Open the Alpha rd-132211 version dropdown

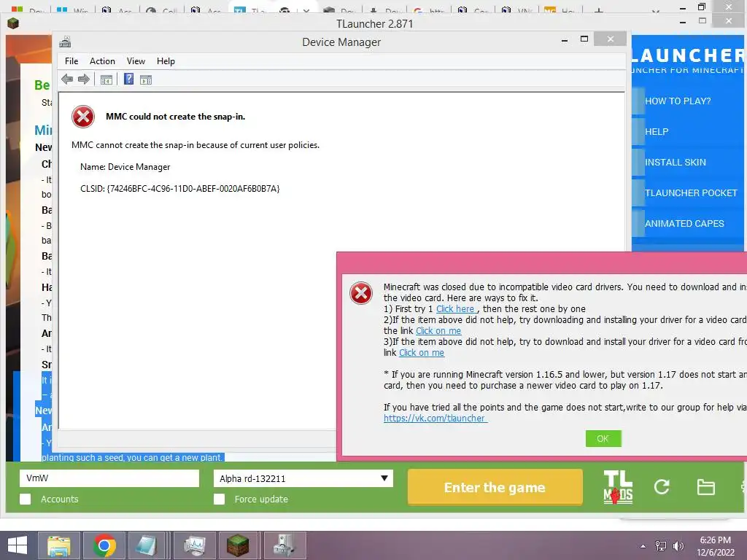click(x=303, y=478)
